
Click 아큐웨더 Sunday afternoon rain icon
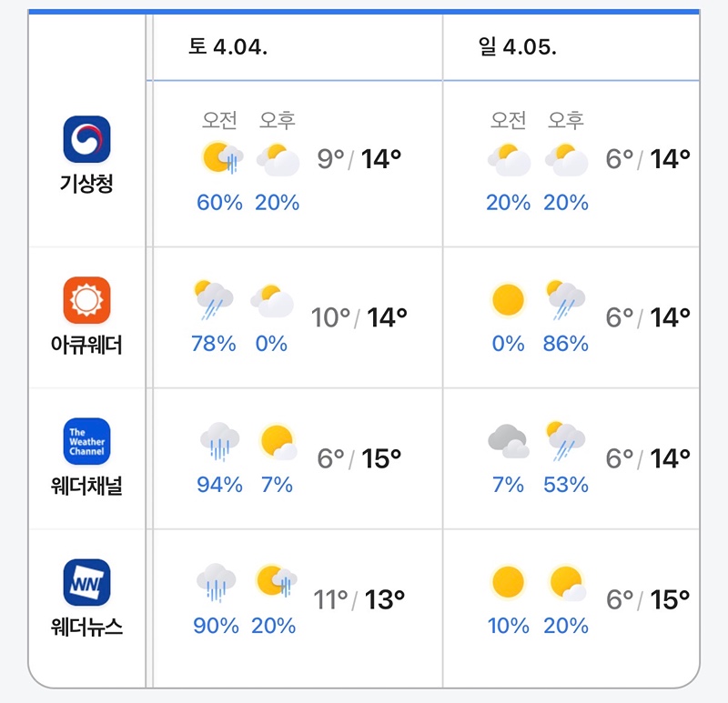(565, 300)
